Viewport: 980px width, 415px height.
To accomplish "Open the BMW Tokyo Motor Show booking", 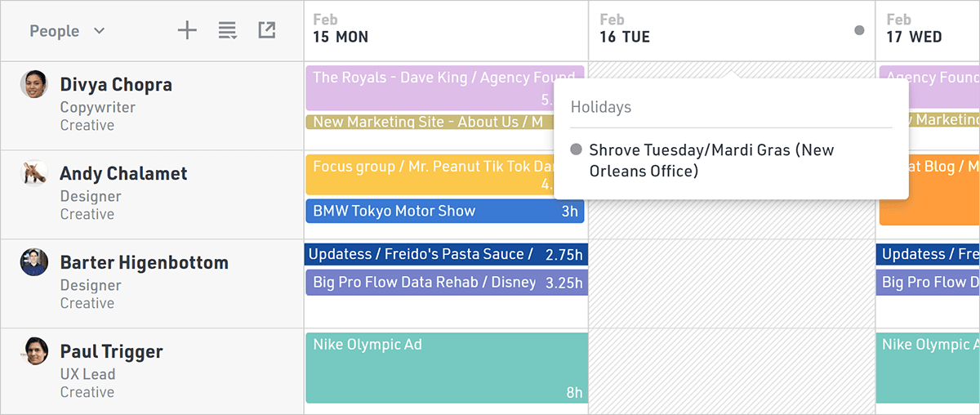I will click(445, 211).
